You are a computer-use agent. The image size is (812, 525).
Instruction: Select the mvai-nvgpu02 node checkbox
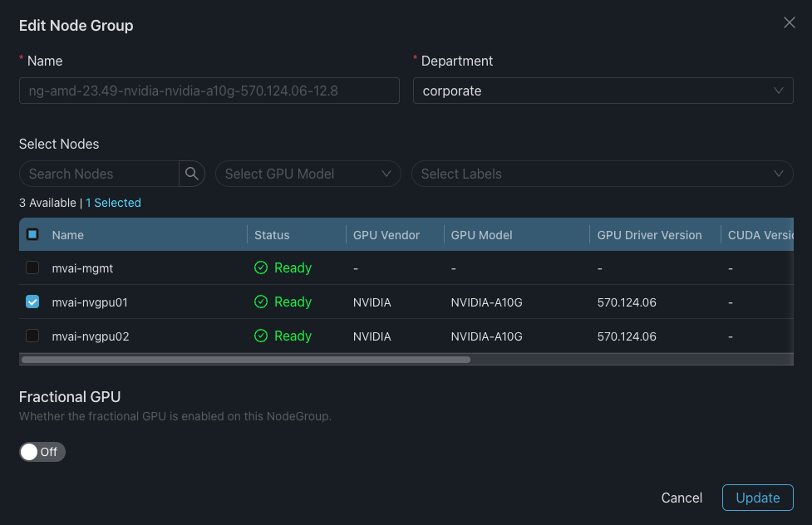(32, 336)
